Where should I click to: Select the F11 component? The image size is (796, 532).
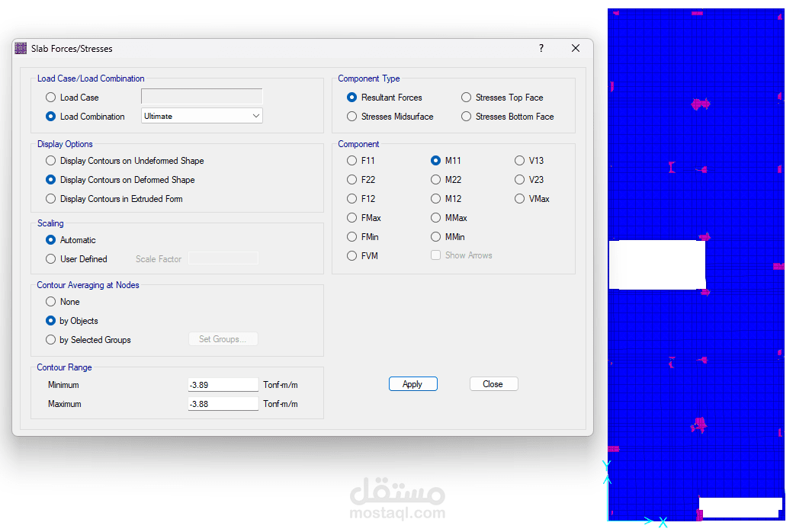351,161
